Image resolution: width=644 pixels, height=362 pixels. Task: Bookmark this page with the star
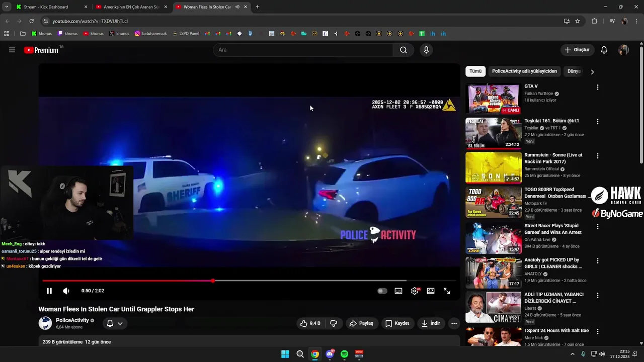click(578, 21)
